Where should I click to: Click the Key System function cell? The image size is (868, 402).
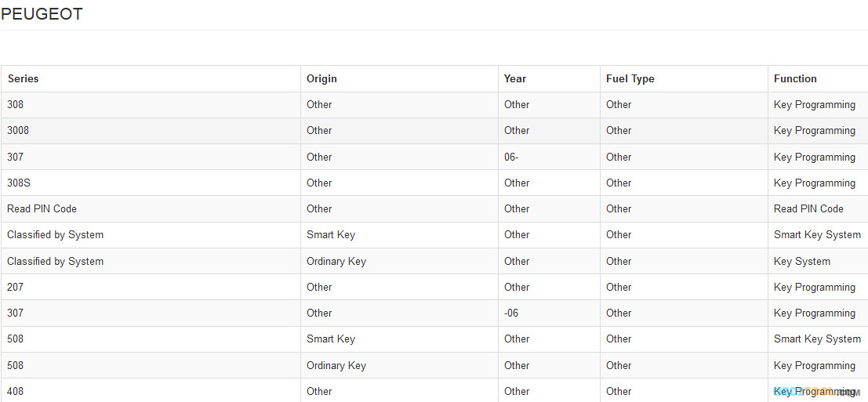818,261
